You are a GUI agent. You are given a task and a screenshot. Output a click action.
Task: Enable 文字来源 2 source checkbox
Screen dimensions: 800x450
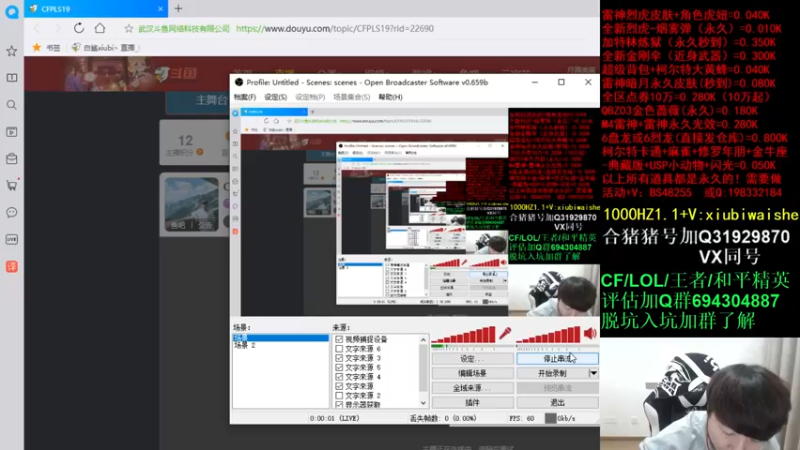coord(339,395)
